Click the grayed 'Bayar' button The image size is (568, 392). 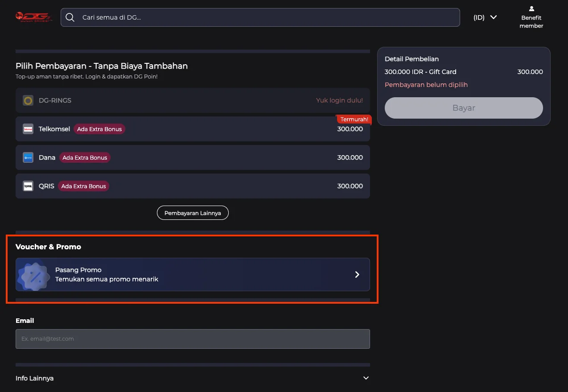(x=464, y=108)
